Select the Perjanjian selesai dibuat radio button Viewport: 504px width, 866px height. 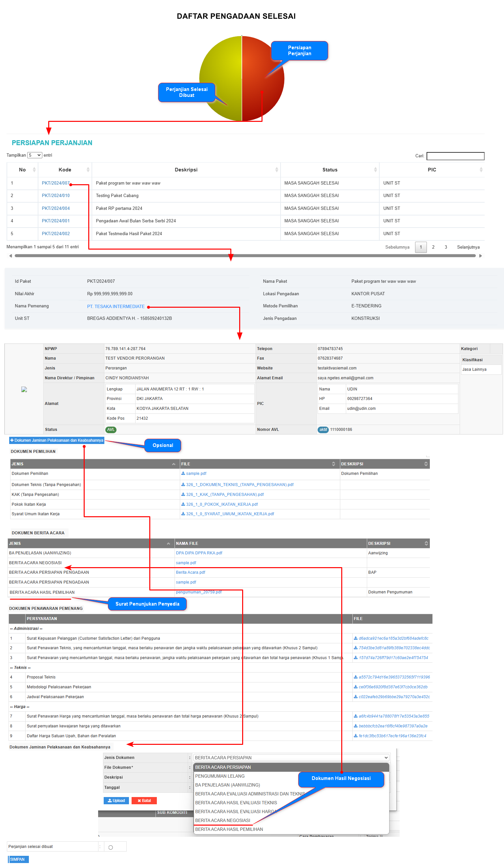[x=111, y=847]
